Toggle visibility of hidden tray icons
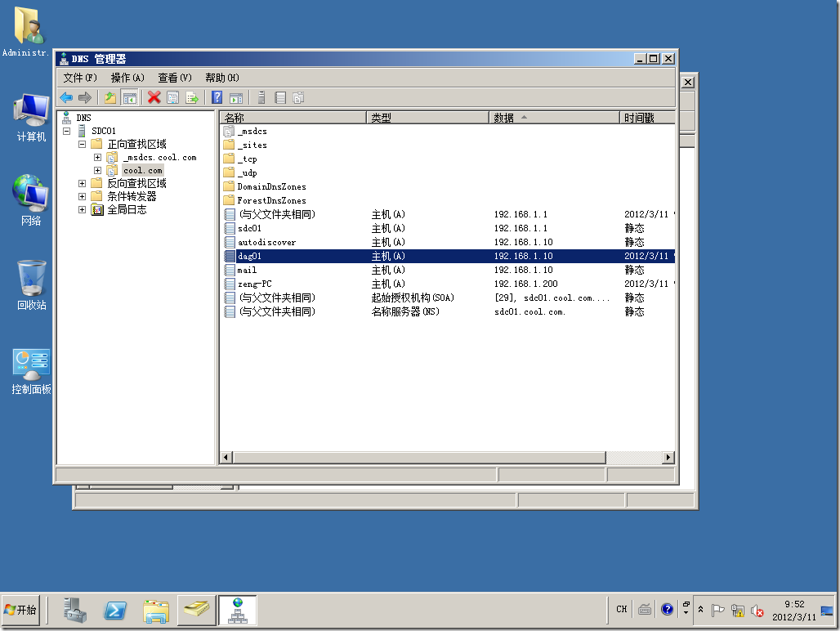 701,610
